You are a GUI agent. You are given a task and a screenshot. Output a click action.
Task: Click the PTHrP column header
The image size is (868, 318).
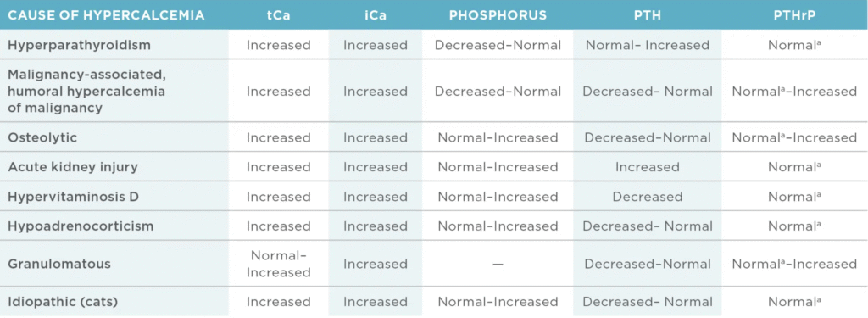(x=794, y=15)
